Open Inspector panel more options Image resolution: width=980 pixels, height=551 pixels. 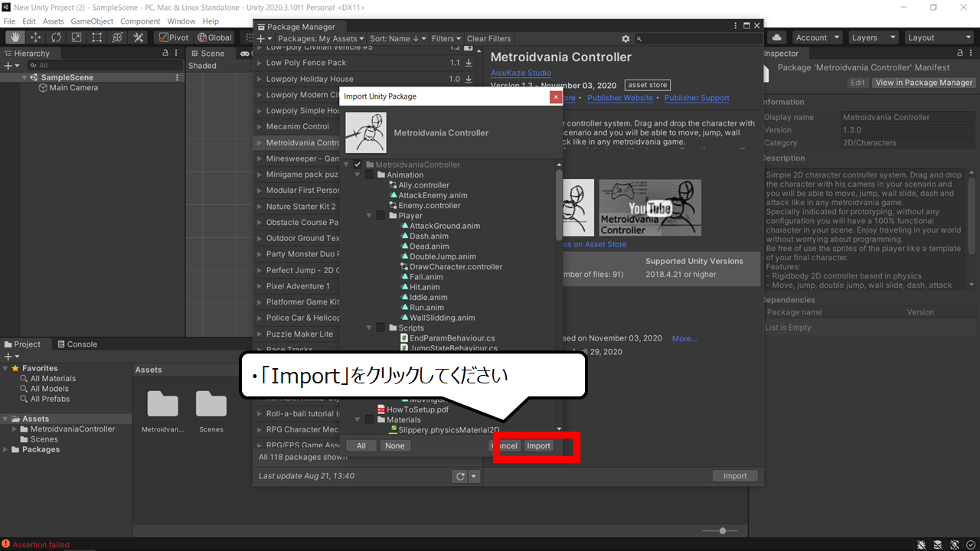(970, 54)
